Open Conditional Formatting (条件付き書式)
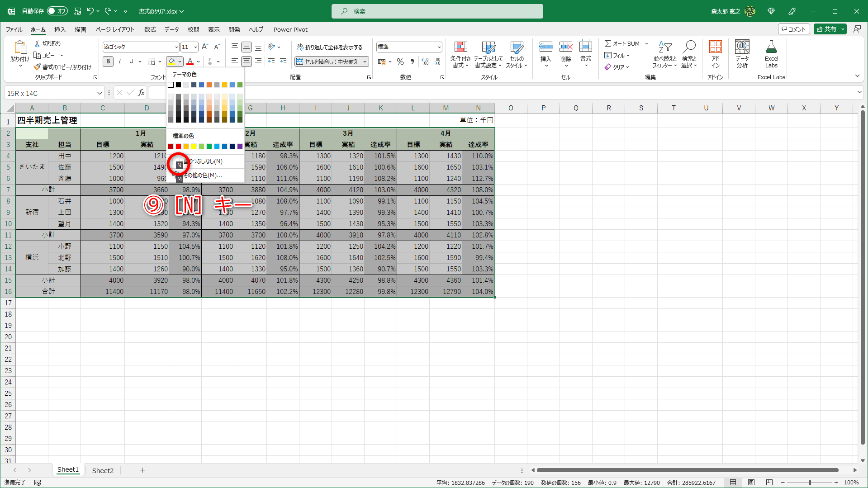The image size is (868, 488). click(460, 54)
